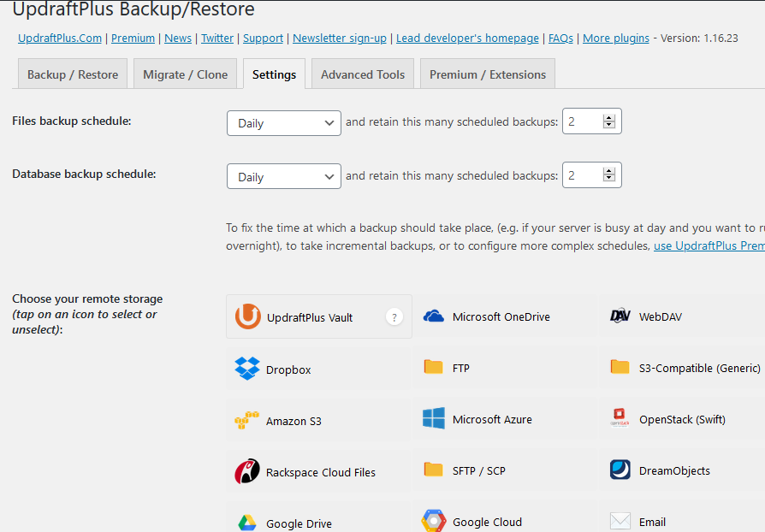
Task: Select the Google Drive icon
Action: (247, 523)
